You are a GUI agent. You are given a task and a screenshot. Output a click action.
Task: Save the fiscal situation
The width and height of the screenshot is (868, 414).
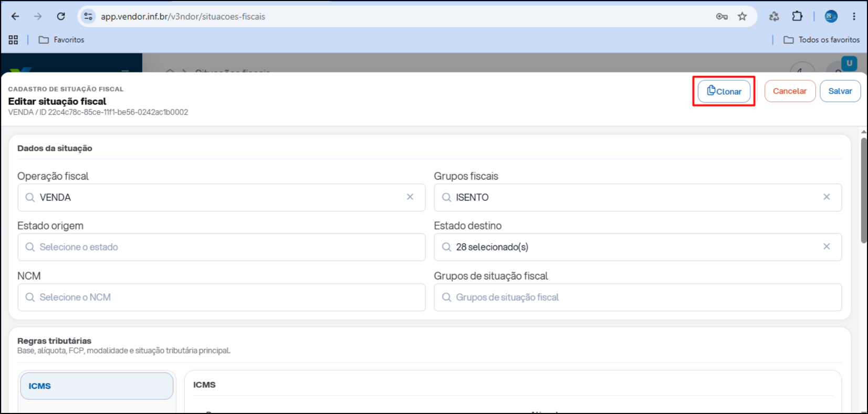click(x=840, y=91)
